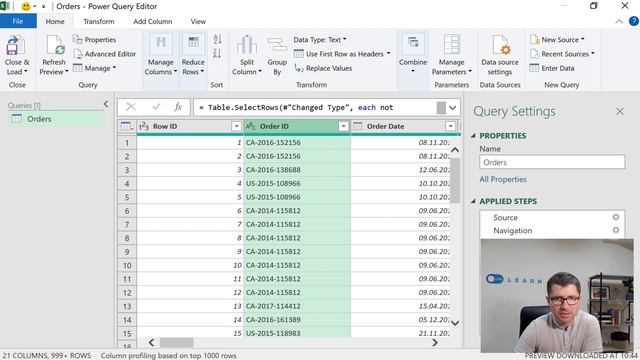
Task: Sort descending Z to A
Action: 217,53
